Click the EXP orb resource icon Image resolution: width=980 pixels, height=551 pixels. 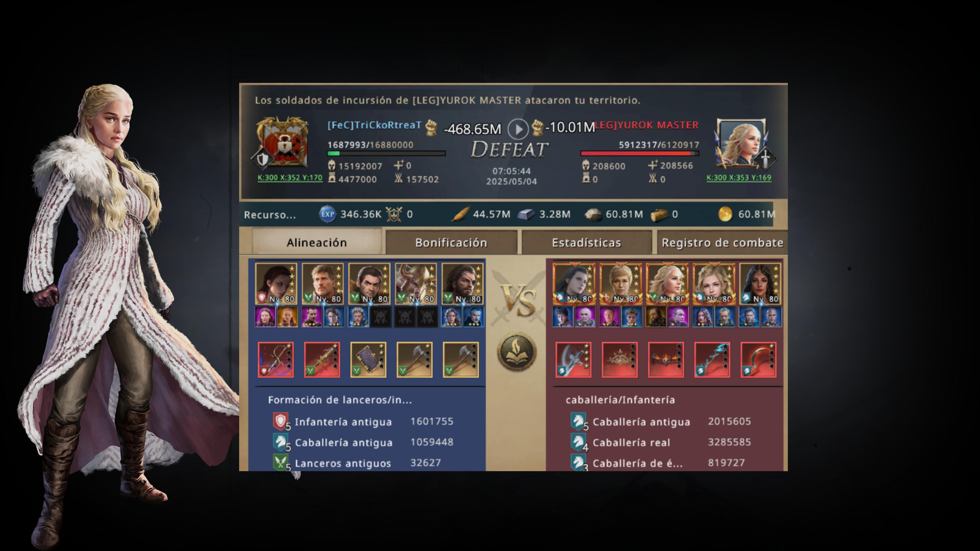point(327,214)
